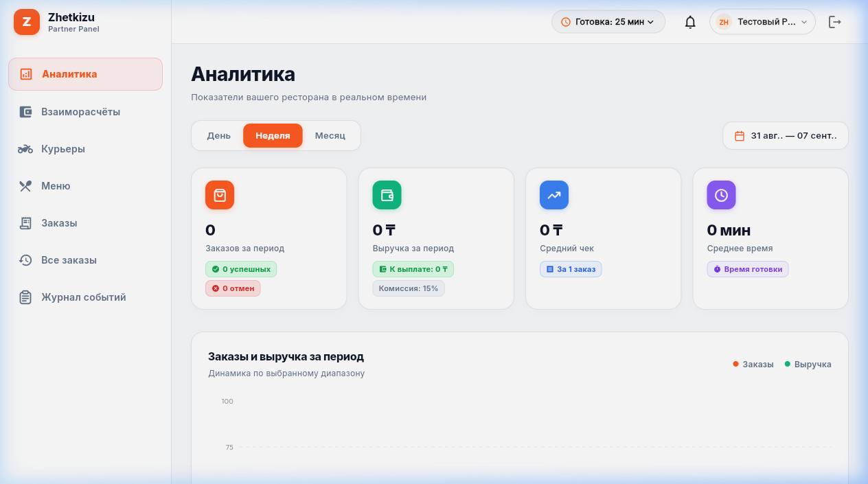Click the Zhetkizu orange Z logo
Image resolution: width=868 pixels, height=484 pixels.
click(x=27, y=22)
